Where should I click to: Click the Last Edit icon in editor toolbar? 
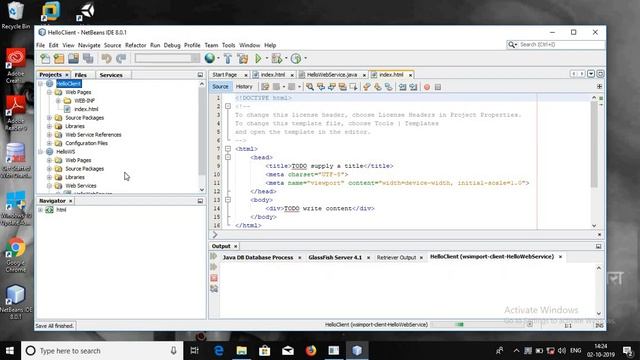pos(265,87)
